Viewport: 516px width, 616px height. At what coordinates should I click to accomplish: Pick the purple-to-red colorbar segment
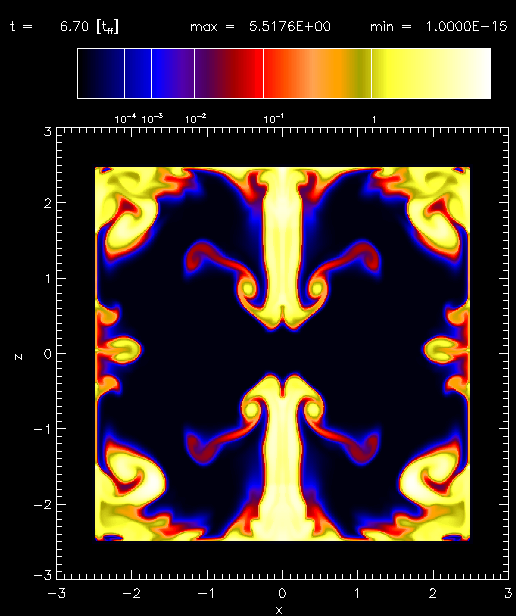[x=229, y=73]
